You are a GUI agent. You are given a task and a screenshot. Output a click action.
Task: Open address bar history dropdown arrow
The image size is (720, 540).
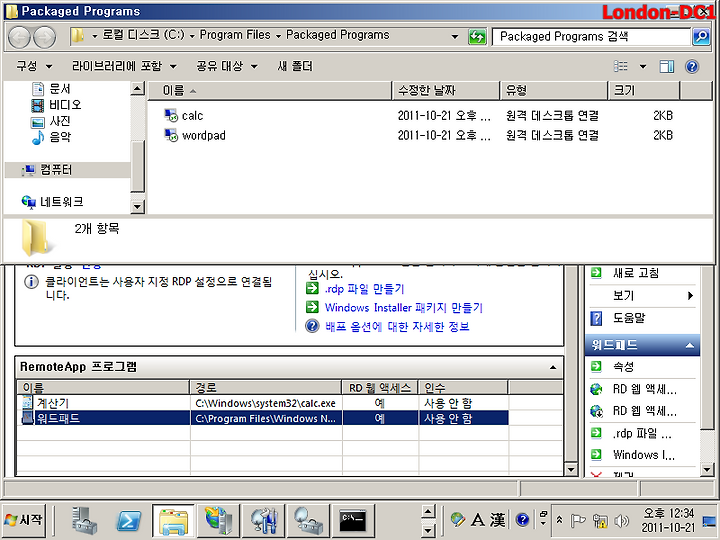click(x=455, y=36)
